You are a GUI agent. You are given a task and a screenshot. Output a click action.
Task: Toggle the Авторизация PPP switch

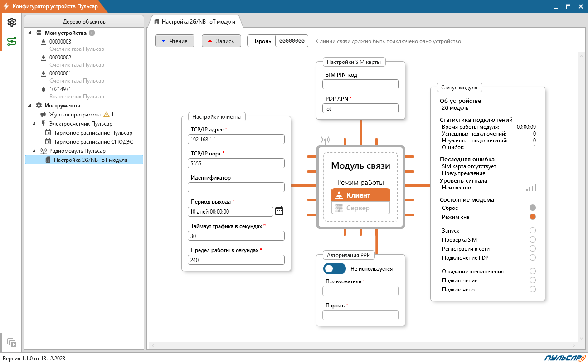pyautogui.click(x=335, y=269)
